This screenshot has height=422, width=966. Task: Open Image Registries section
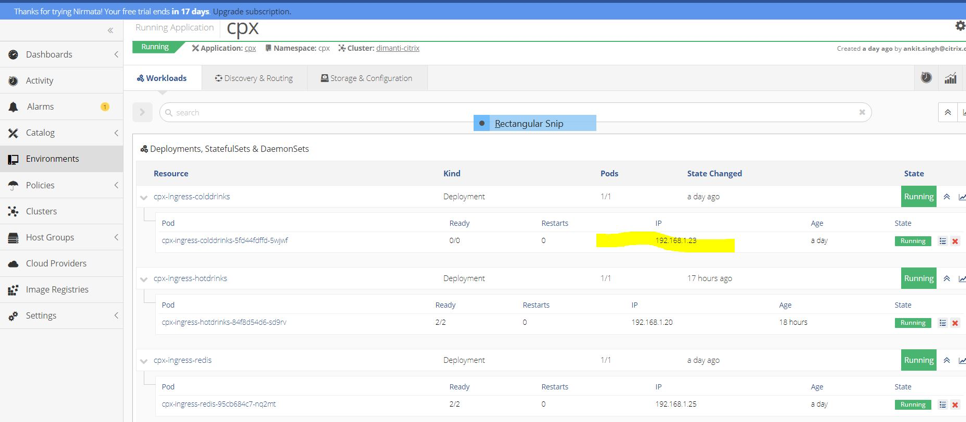(56, 289)
